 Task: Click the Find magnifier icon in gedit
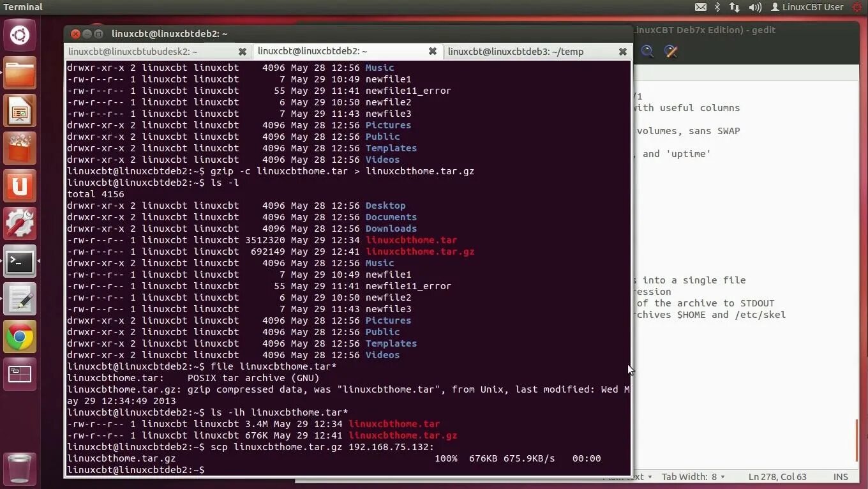(647, 52)
